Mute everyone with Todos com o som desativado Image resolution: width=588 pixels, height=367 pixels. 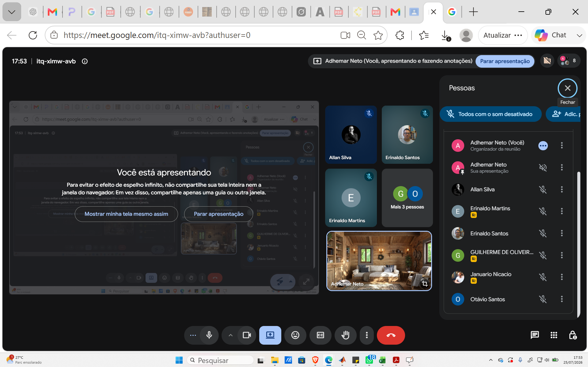coord(491,114)
